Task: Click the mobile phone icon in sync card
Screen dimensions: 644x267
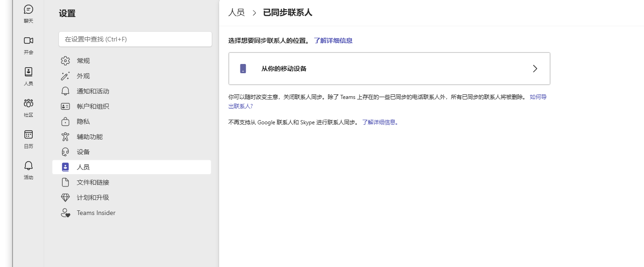Action: point(243,69)
